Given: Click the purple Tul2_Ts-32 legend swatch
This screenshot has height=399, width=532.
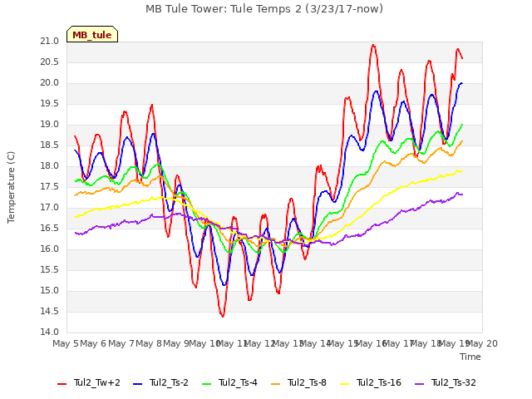Looking at the screenshot, I should click(419, 383).
